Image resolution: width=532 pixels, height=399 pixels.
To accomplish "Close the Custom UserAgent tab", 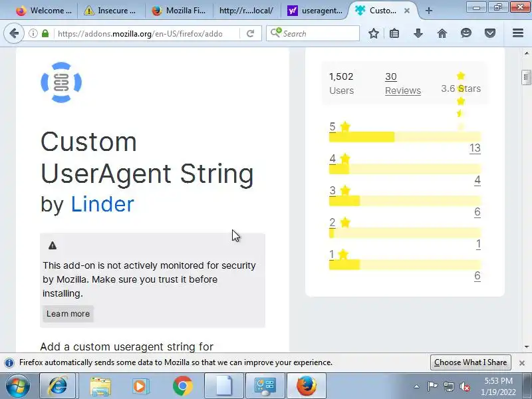I will tap(407, 11).
